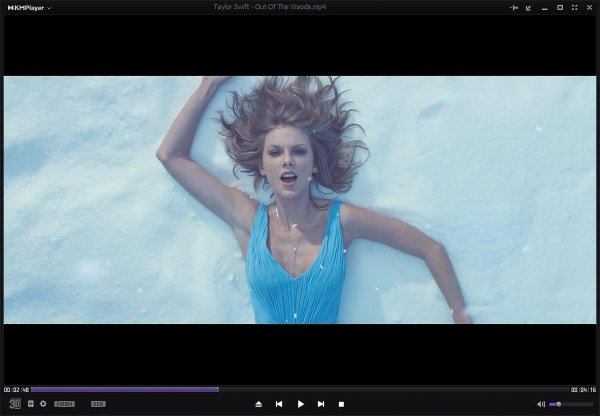Start playback with the Play button
This screenshot has width=600, height=416.
[x=301, y=404]
